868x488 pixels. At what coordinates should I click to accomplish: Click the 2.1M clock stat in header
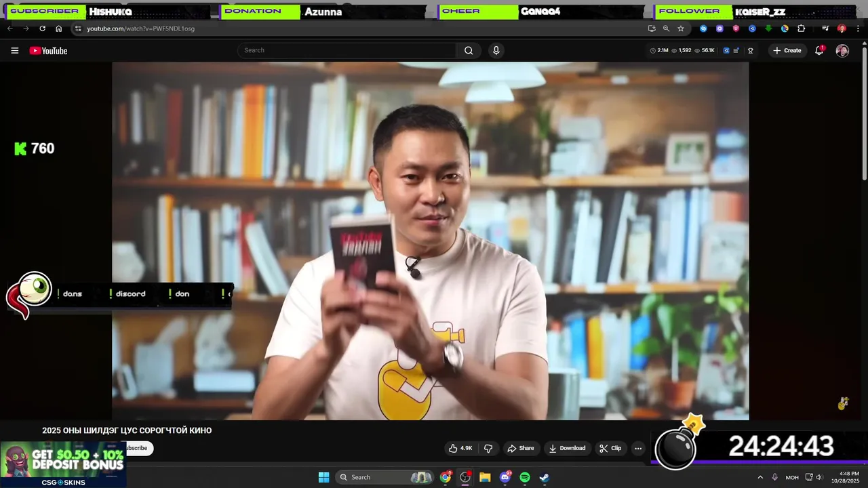659,51
